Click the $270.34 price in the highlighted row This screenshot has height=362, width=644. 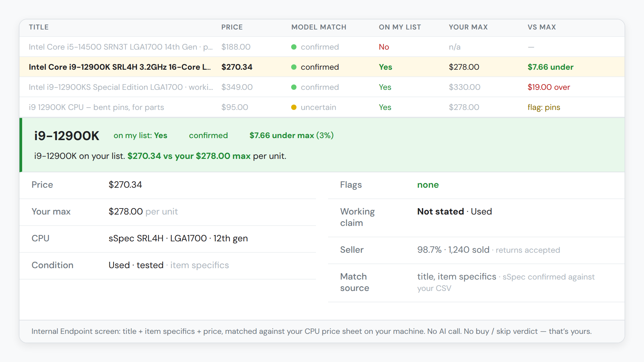[x=237, y=67]
